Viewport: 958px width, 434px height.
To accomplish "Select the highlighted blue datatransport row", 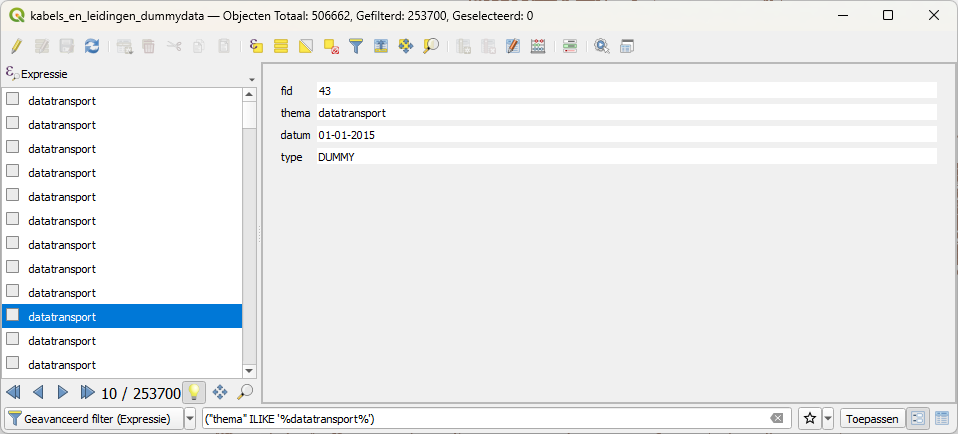I will pyautogui.click(x=122, y=317).
